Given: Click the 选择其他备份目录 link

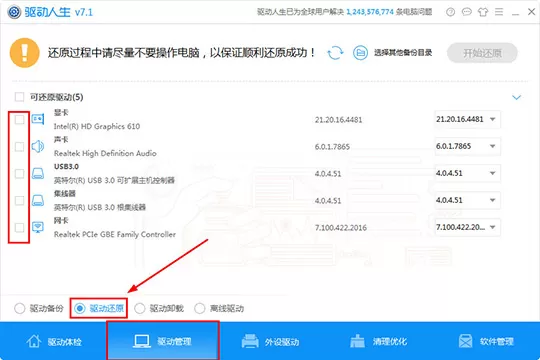Looking at the screenshot, I should point(403,53).
